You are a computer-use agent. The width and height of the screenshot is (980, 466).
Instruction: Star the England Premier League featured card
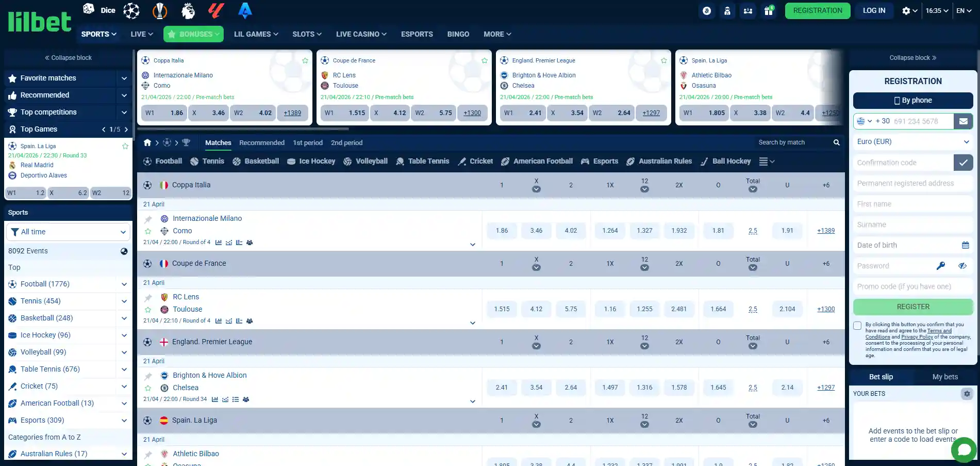point(664,60)
